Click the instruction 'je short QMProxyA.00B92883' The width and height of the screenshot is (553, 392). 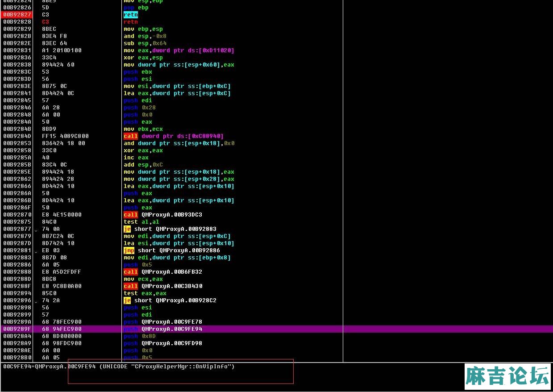point(170,229)
